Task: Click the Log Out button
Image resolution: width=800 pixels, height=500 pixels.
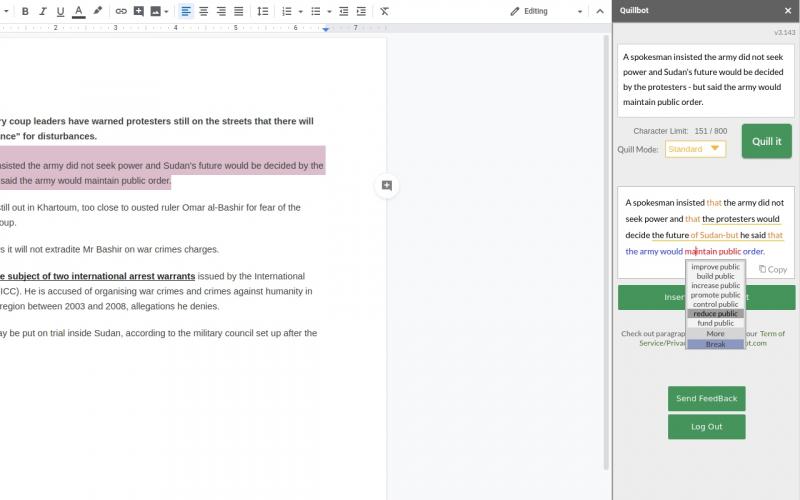Action: pos(706,427)
